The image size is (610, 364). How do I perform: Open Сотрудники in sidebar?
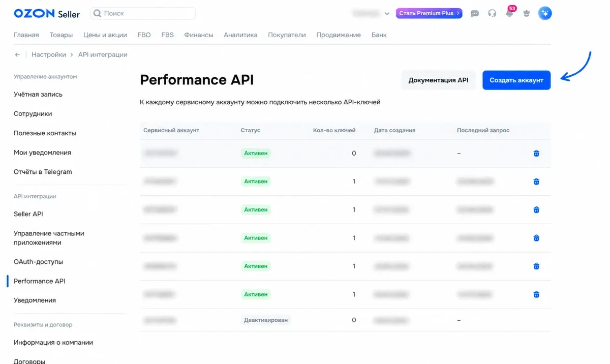click(33, 114)
